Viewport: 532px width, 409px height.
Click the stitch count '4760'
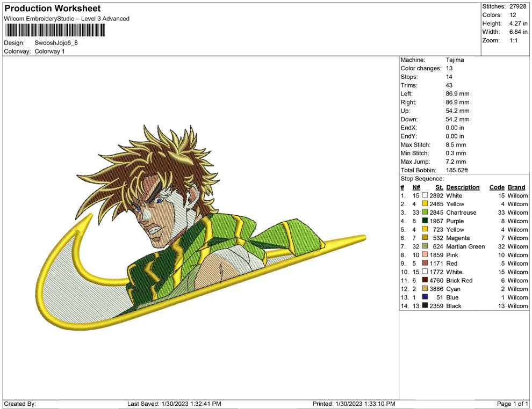tap(436, 280)
